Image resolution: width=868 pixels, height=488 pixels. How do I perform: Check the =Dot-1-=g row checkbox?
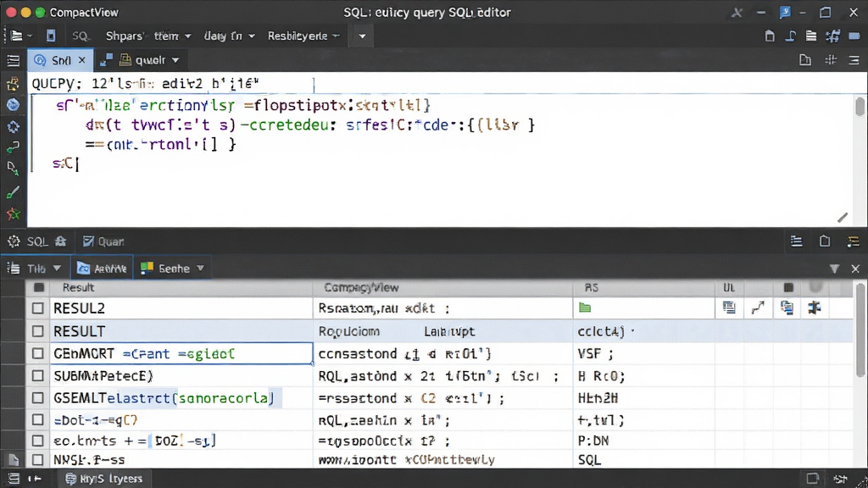(37, 420)
